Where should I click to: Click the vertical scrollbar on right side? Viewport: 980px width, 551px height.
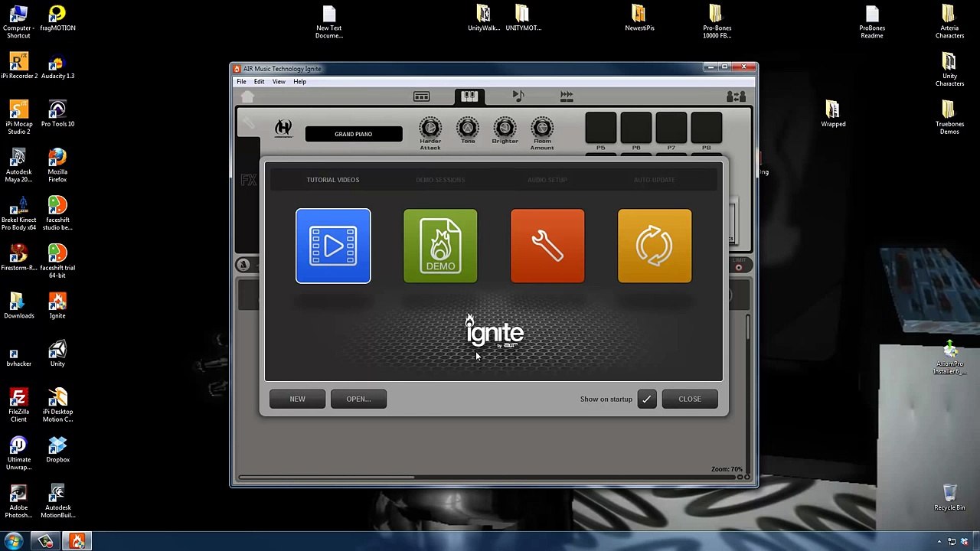747,327
